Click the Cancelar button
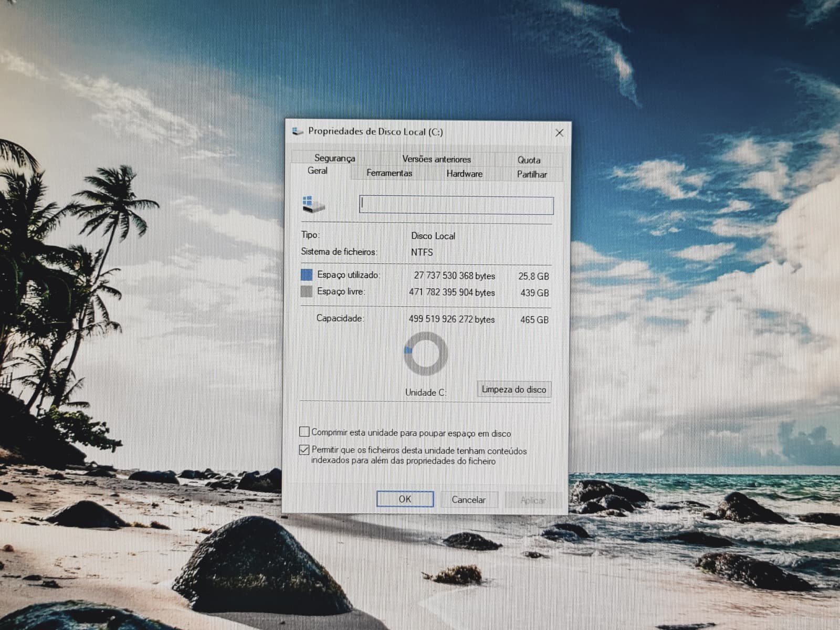 (x=468, y=500)
